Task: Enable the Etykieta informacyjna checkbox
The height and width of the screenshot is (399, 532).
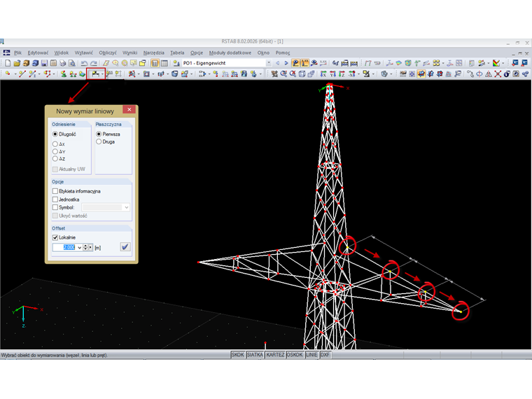Action: (55, 190)
